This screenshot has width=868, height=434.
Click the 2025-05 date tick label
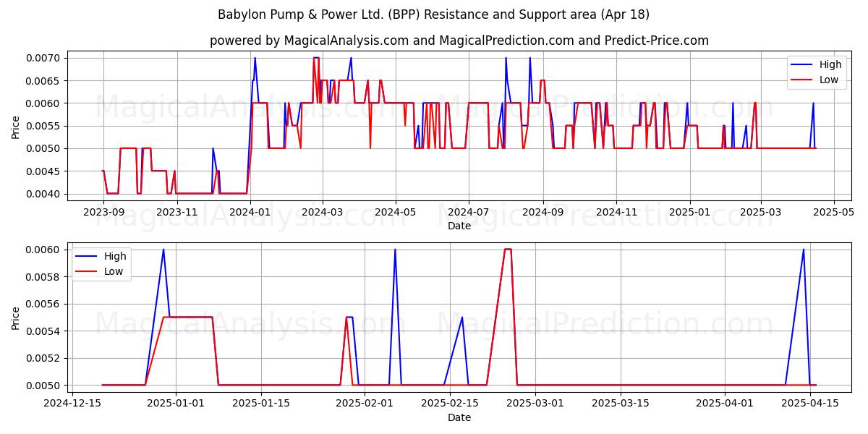tap(834, 212)
